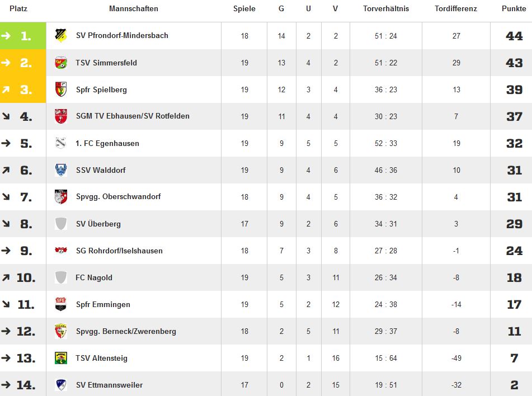Click the Spfr Spielberg club crest
Screen dimensions: 532x396
coord(61,89)
